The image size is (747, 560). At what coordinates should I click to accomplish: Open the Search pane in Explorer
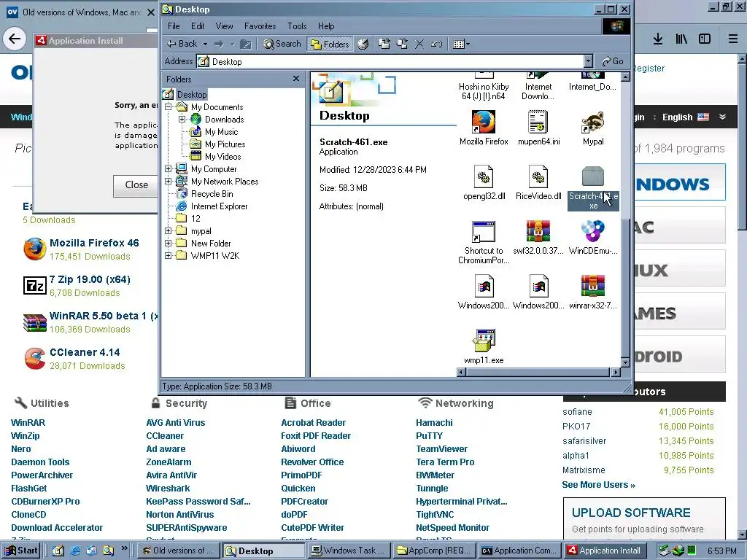pos(282,44)
